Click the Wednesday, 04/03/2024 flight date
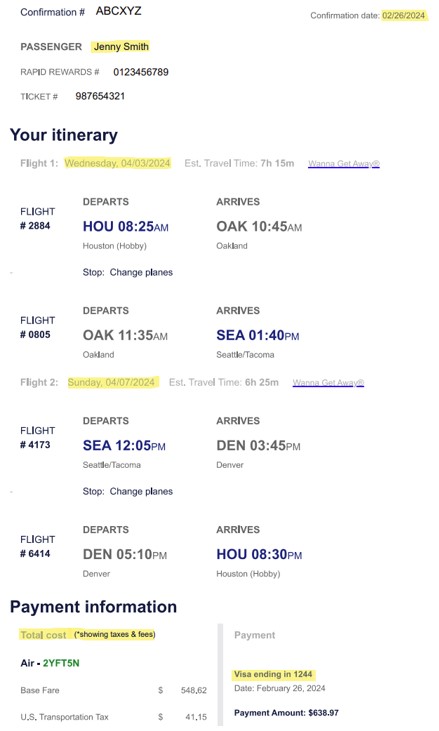The width and height of the screenshot is (439, 731). [117, 164]
